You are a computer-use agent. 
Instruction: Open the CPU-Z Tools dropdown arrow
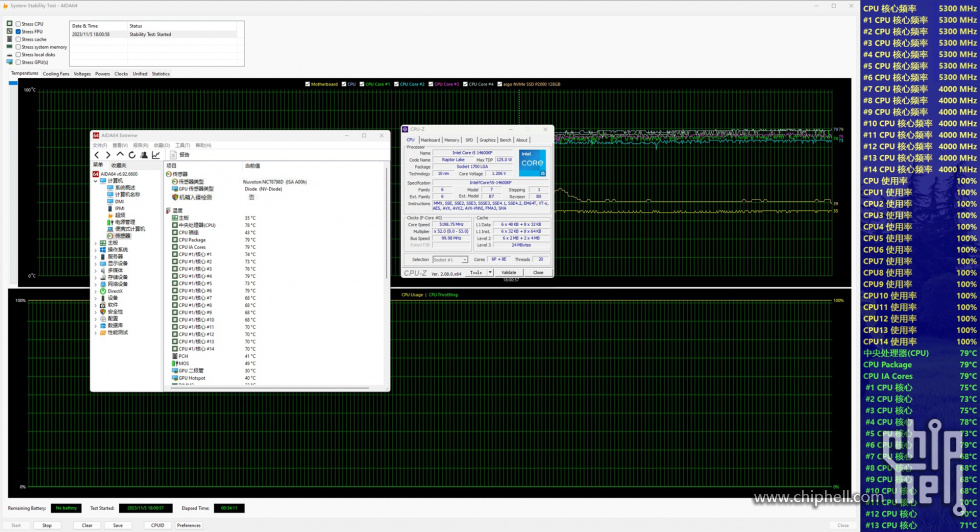coord(490,273)
